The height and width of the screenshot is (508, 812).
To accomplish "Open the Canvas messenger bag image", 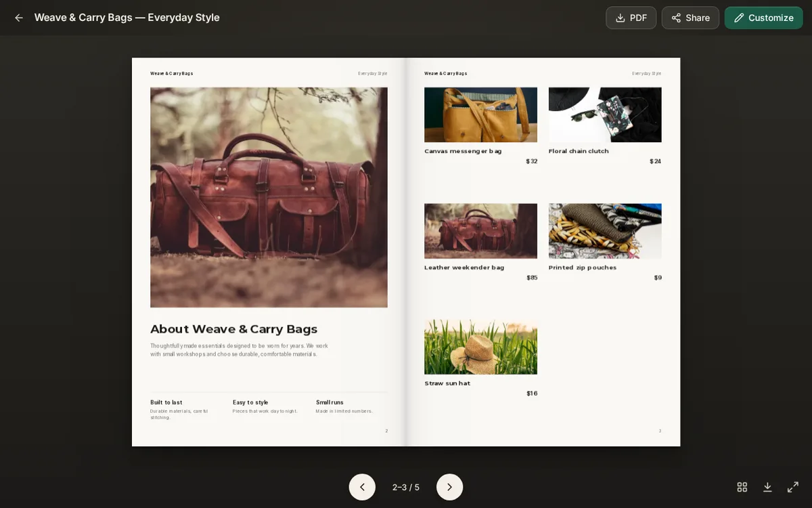I will pos(480,114).
